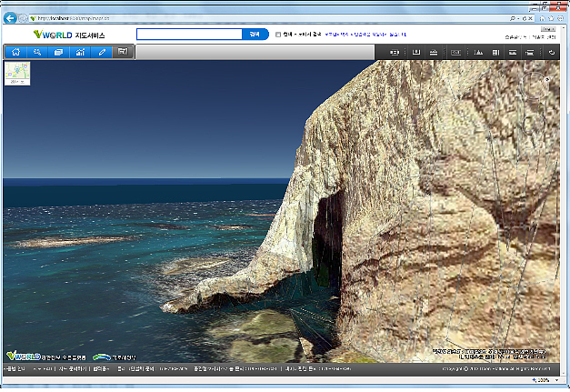Image resolution: width=570 pixels, height=392 pixels.
Task: Click the first dark-toolbar camera-like icon
Action: coord(394,53)
